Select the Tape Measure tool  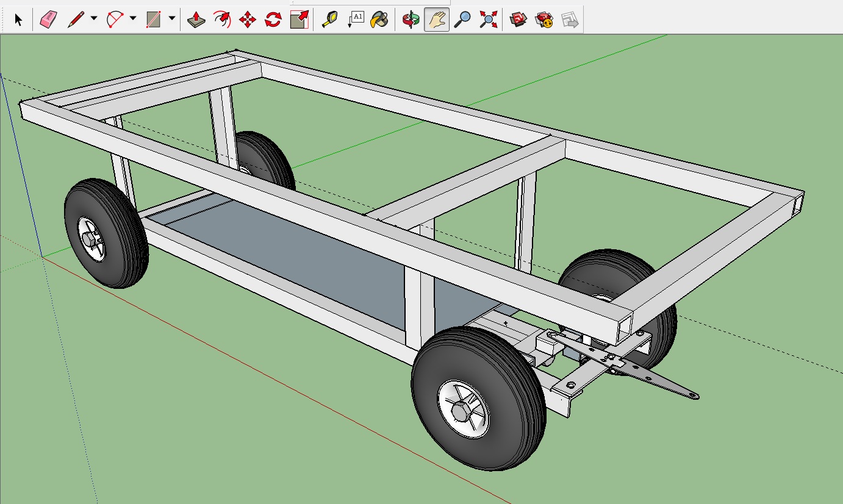pos(330,20)
